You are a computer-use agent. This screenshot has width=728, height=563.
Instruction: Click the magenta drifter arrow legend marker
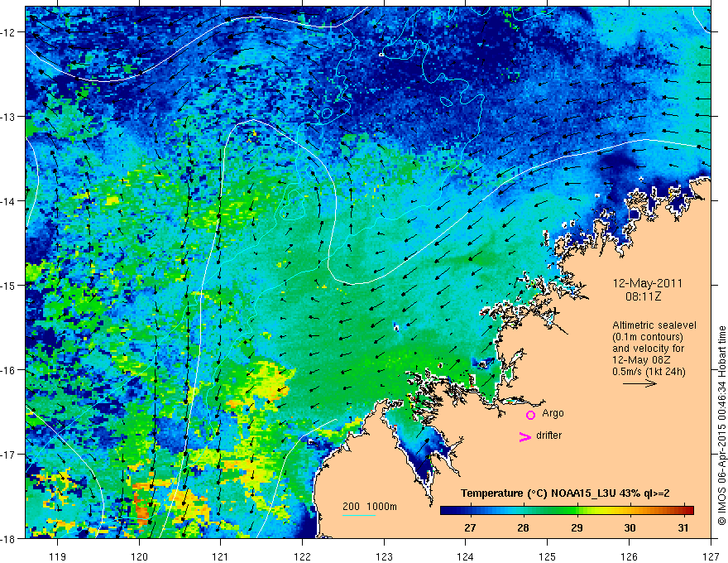click(525, 436)
